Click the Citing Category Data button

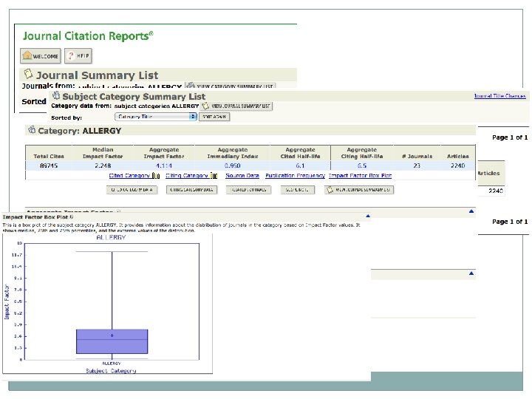tap(191, 190)
